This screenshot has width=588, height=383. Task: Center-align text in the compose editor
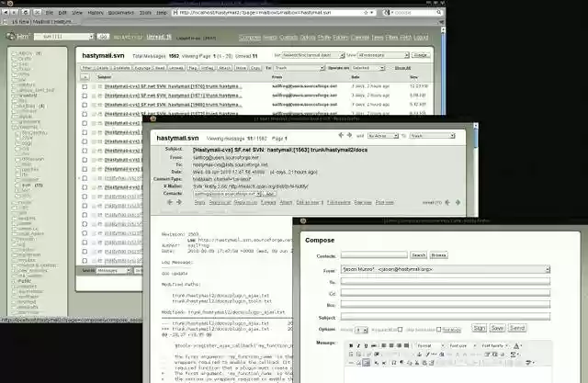(x=391, y=345)
